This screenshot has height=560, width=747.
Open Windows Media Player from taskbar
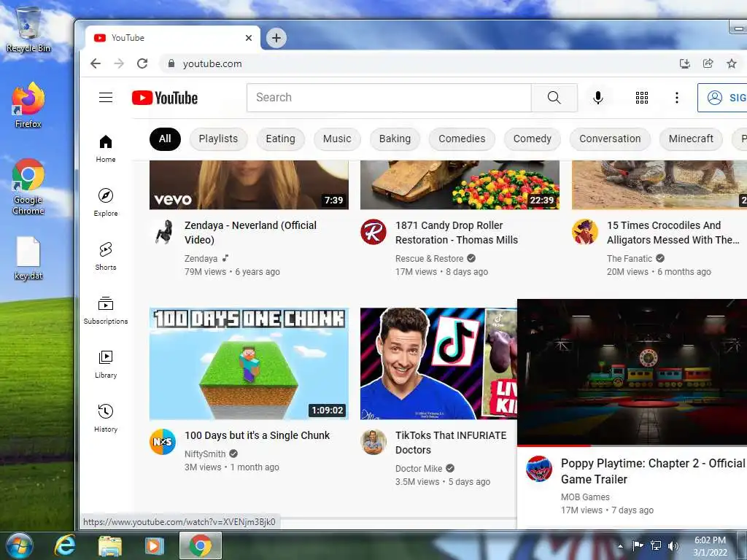coord(154,545)
